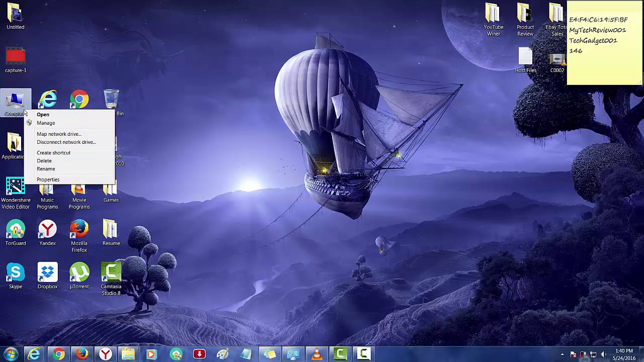Launch Chrome from the taskbar
The height and width of the screenshot is (362, 644).
[58, 354]
